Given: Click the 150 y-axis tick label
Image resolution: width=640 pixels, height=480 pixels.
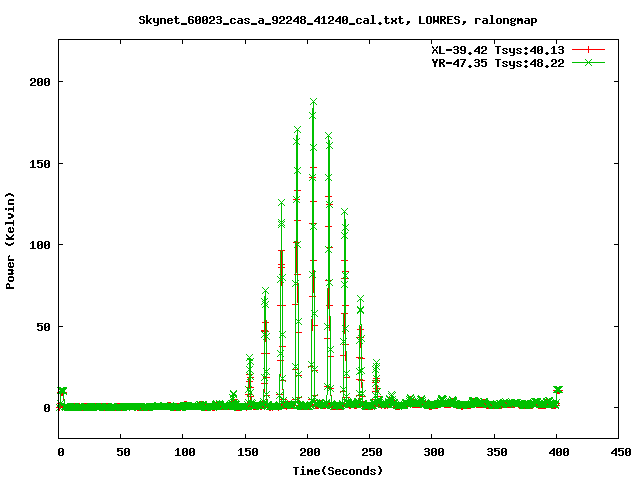Looking at the screenshot, I should point(40,164).
